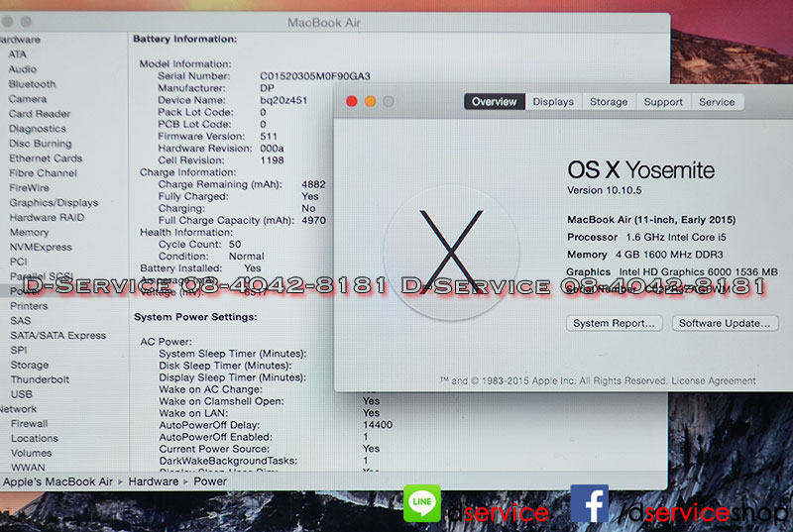This screenshot has width=793, height=532.
Task: Click the Charge Remaining value 4882
Action: (x=313, y=184)
